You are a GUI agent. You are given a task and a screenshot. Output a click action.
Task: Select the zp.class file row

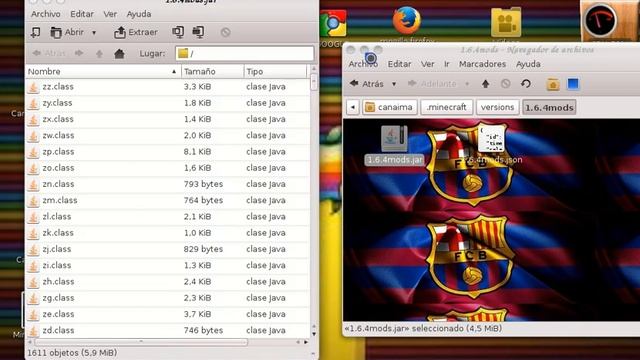coord(167,152)
